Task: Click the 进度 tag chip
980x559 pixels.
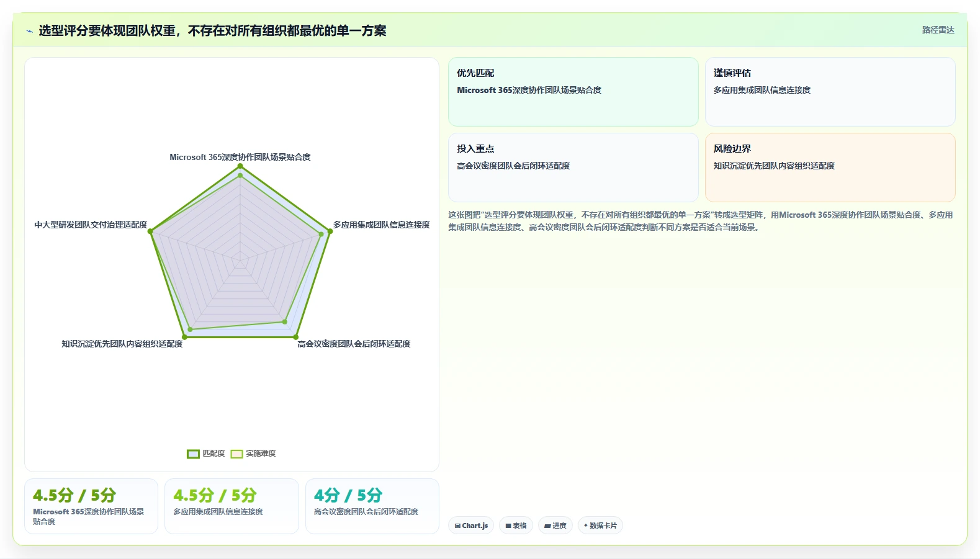Action: [555, 525]
